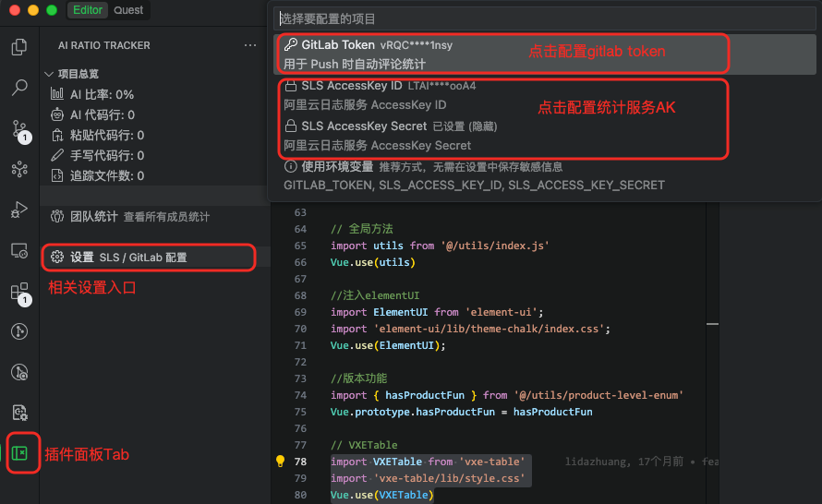Switch to the Quest tab
Viewport: 822px width, 504px height.
click(128, 10)
